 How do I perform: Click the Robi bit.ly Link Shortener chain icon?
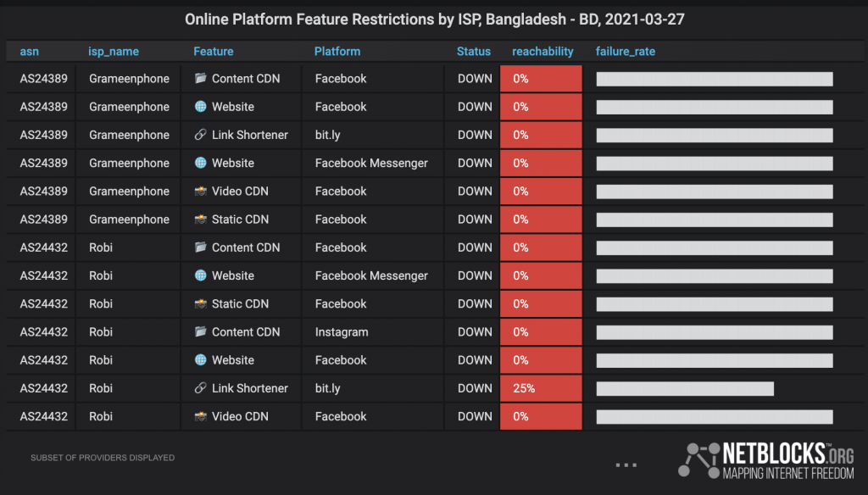click(x=200, y=388)
